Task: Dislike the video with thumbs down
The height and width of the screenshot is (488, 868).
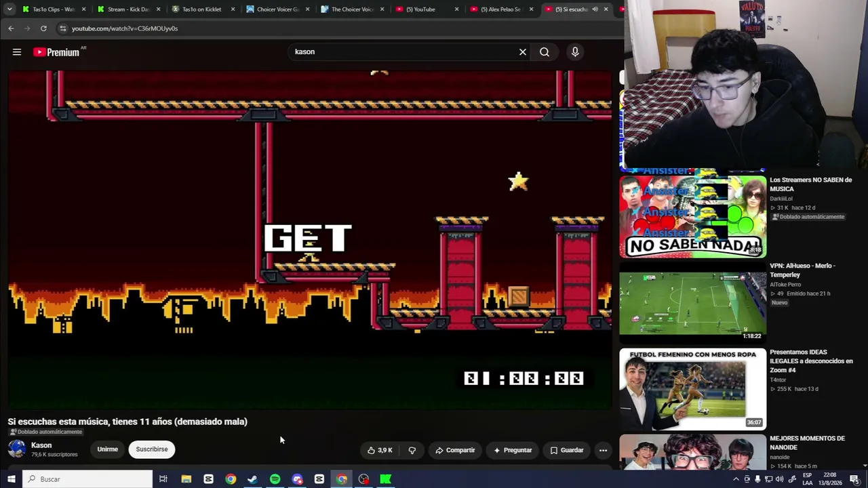Action: [412, 450]
